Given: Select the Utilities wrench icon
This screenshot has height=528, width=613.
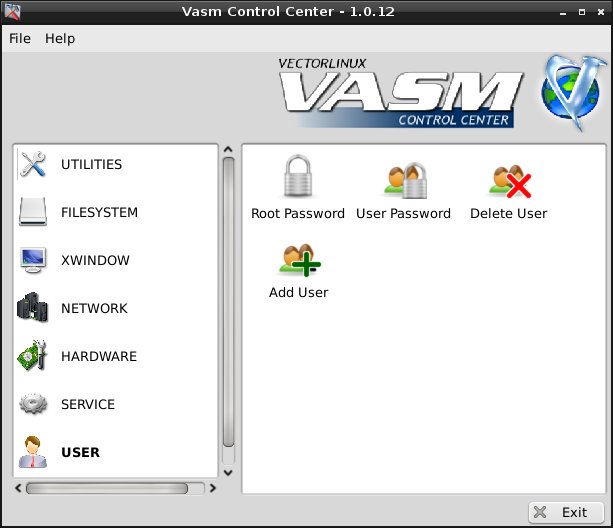Looking at the screenshot, I should point(34,165).
